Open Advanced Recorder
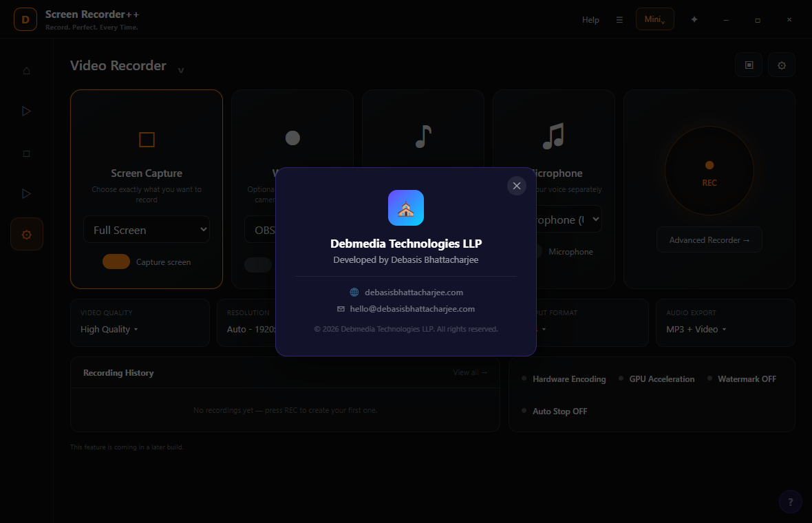The image size is (812, 523). coord(709,239)
